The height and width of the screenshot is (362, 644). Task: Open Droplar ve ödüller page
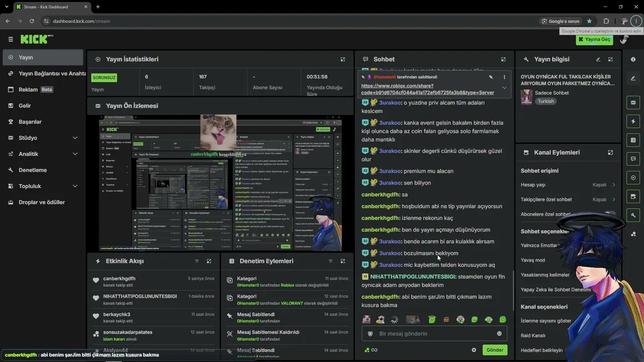click(x=43, y=202)
